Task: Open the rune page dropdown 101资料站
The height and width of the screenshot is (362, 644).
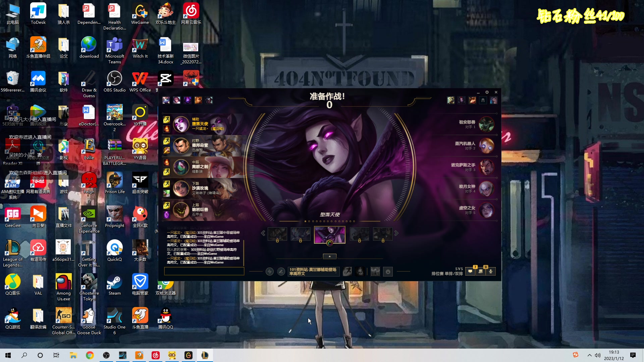Action: click(x=314, y=271)
